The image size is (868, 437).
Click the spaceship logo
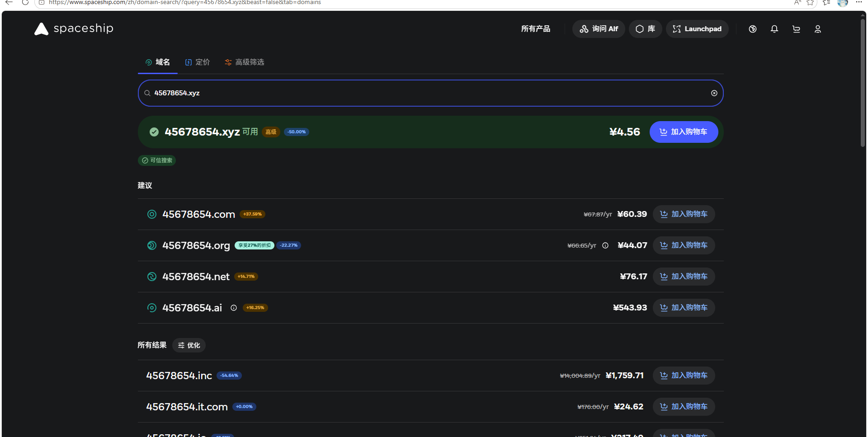[x=74, y=28]
